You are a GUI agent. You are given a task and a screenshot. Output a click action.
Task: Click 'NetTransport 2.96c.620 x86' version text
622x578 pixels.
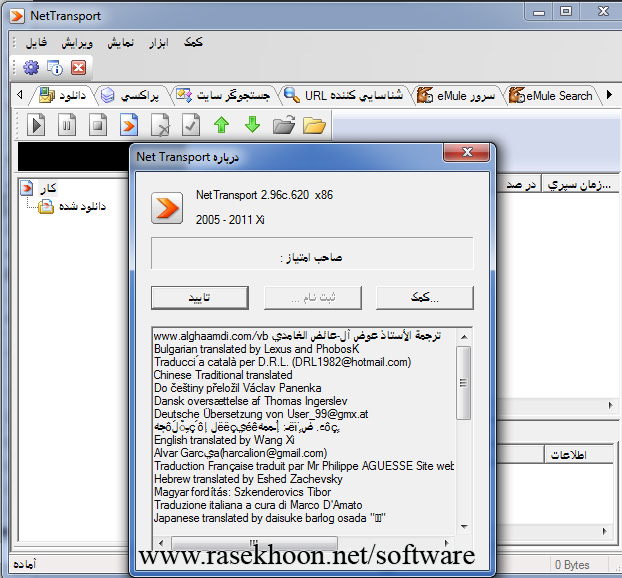(x=264, y=195)
